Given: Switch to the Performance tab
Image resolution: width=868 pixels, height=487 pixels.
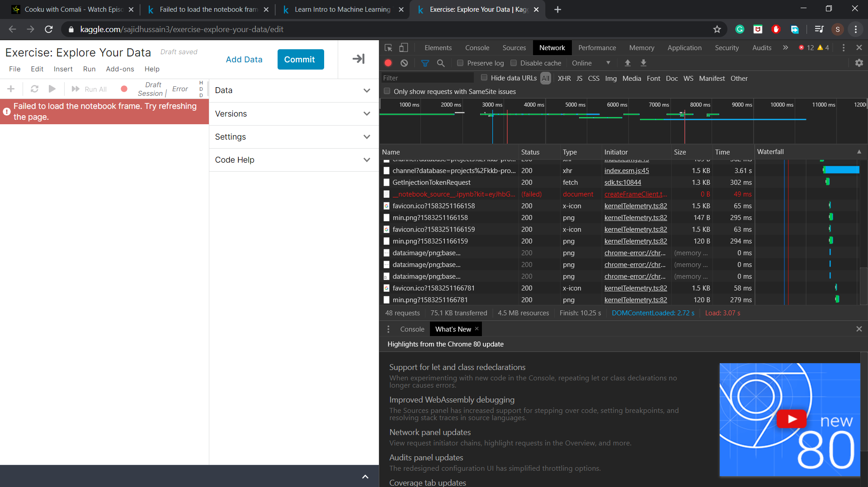Looking at the screenshot, I should [597, 47].
